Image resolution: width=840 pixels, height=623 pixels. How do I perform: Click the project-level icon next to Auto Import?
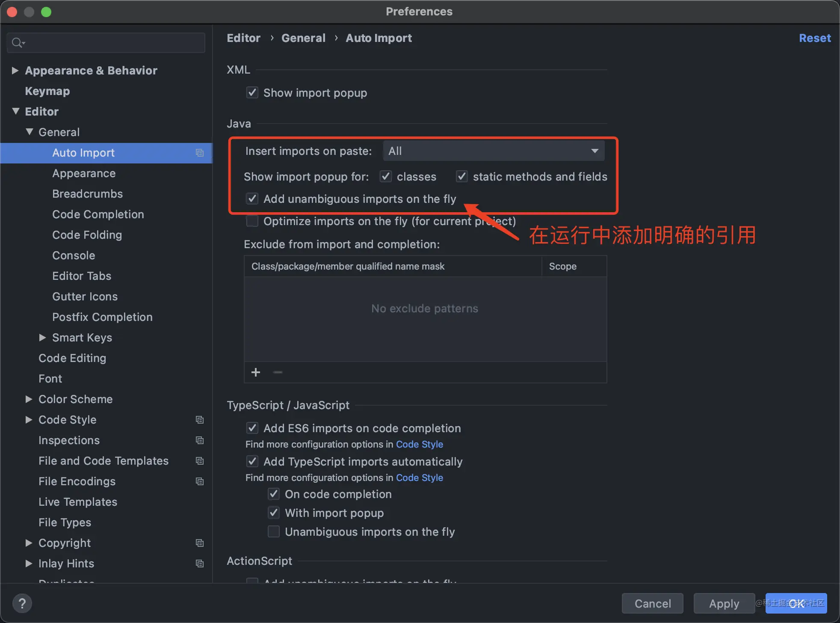(199, 153)
